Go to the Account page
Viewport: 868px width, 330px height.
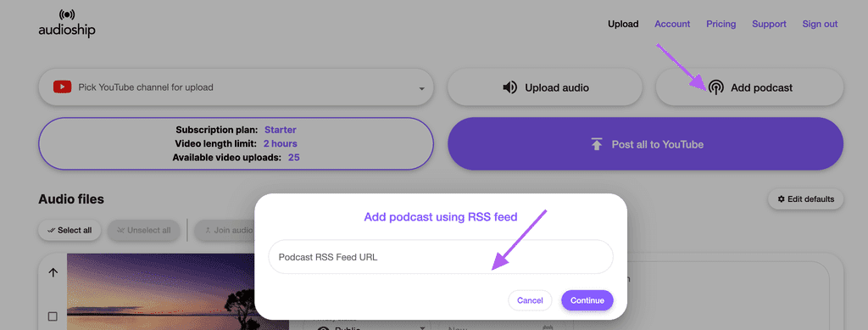[672, 24]
